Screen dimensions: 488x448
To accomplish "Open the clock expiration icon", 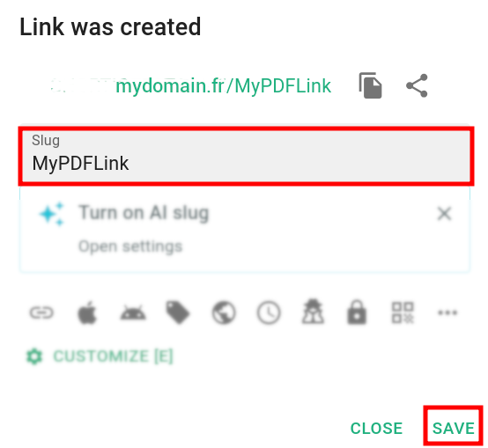I will (x=269, y=312).
